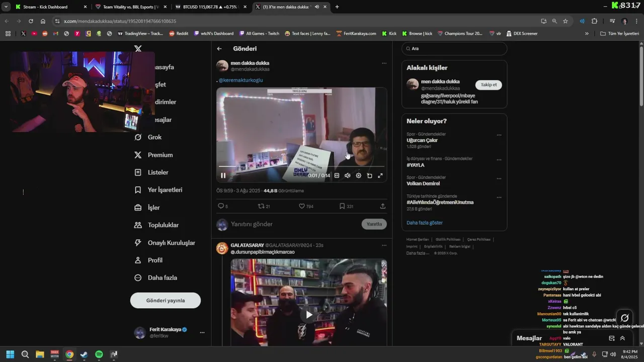Reload the page
The height and width of the screenshot is (362, 644).
(31, 21)
